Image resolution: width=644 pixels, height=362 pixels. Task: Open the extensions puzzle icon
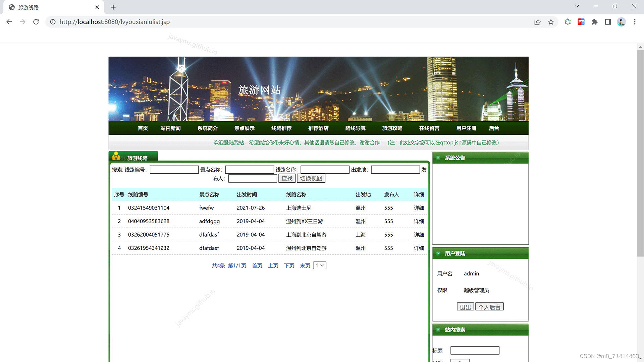click(594, 22)
